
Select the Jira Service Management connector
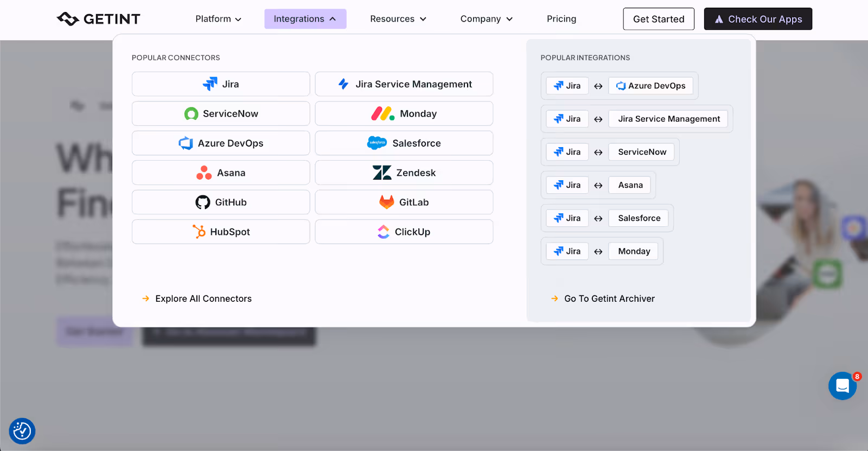tap(404, 84)
